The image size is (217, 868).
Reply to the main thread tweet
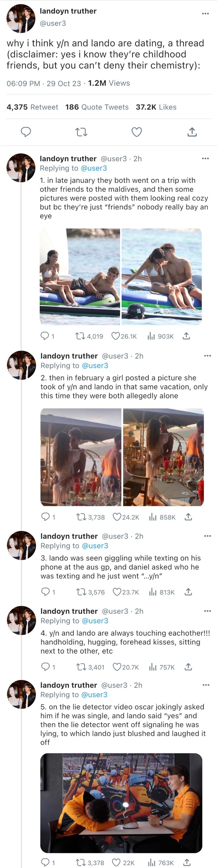point(26,132)
